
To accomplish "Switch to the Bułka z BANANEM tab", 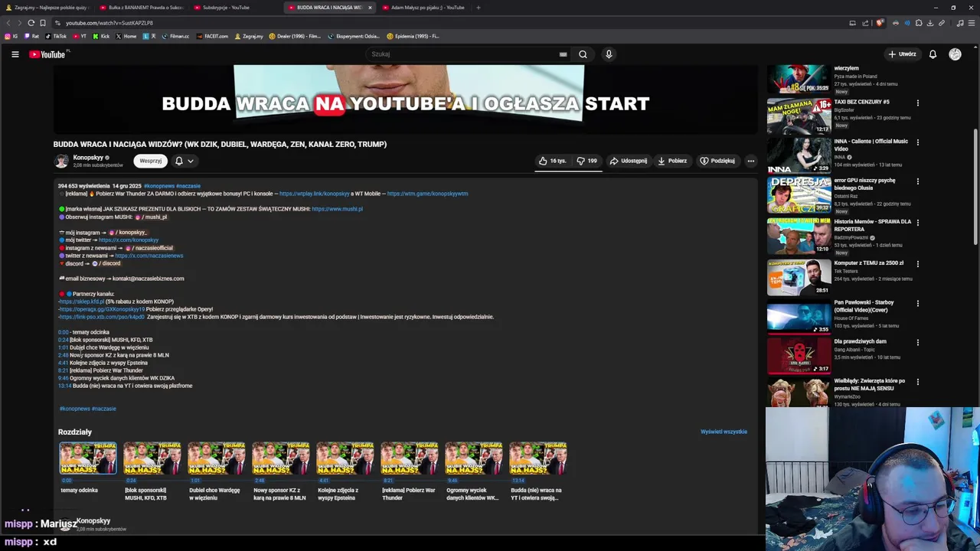I will pos(141,8).
